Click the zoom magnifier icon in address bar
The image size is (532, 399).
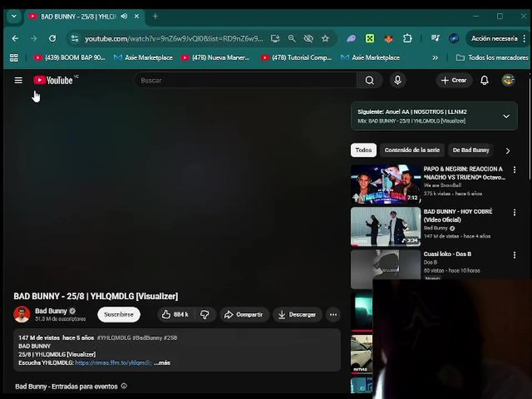(291, 39)
